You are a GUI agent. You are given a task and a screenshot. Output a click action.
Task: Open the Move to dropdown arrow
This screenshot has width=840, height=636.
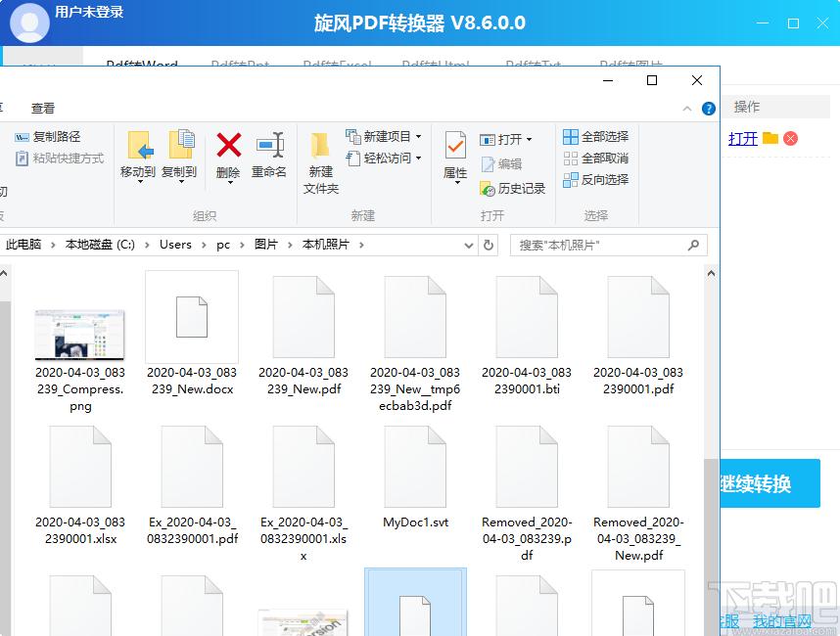pos(140,182)
